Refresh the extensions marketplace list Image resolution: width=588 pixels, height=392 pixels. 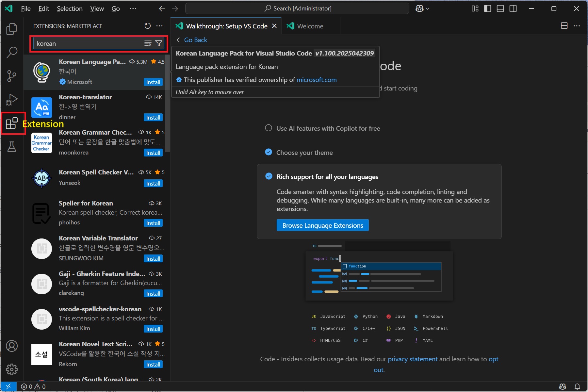(148, 26)
